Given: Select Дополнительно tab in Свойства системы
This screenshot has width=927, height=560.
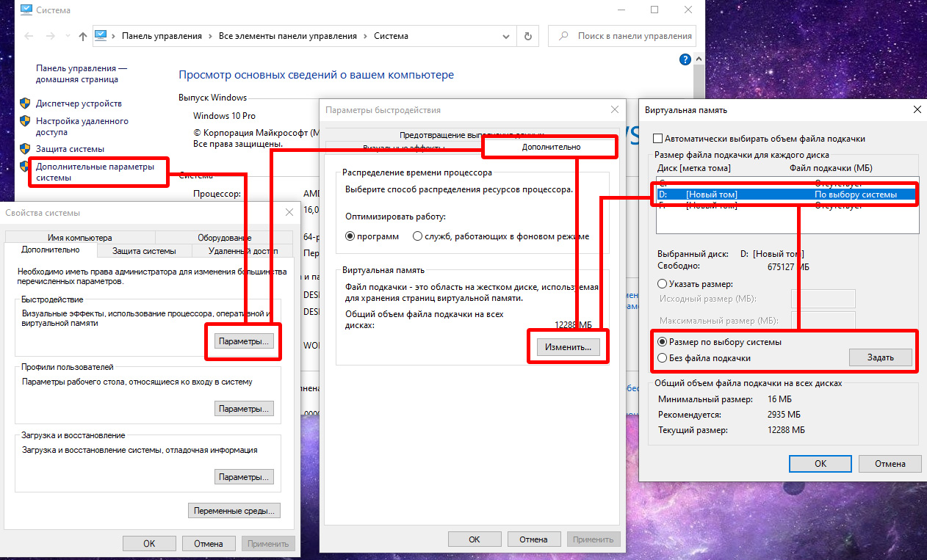Looking at the screenshot, I should pos(50,250).
